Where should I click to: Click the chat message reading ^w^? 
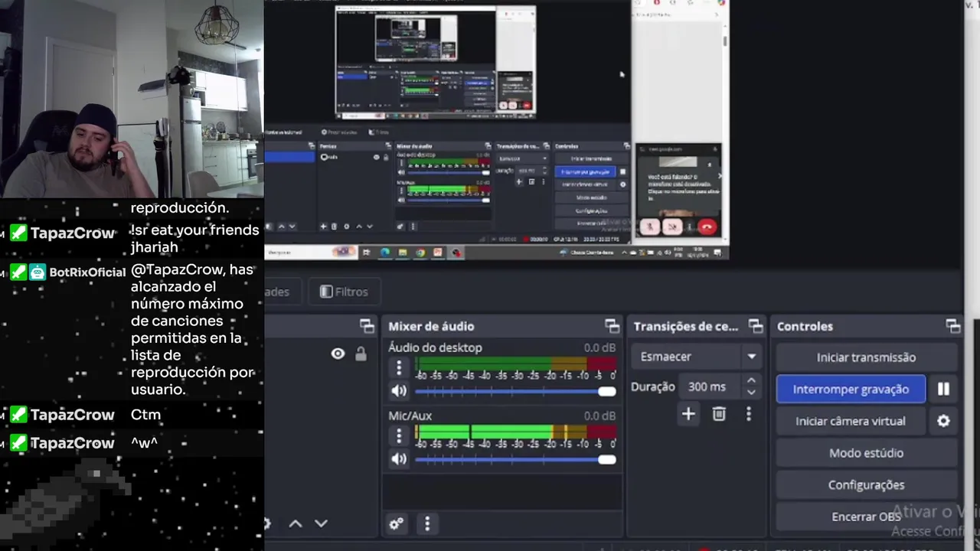[x=144, y=443]
